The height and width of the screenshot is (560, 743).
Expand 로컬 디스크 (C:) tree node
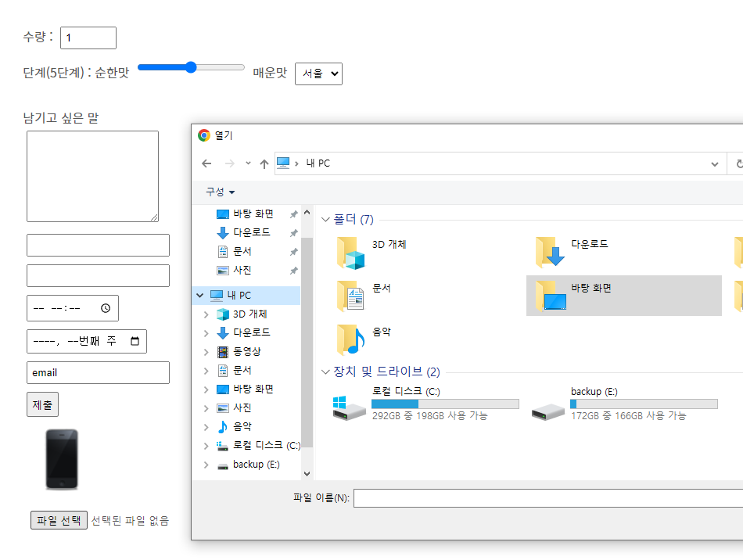(206, 446)
